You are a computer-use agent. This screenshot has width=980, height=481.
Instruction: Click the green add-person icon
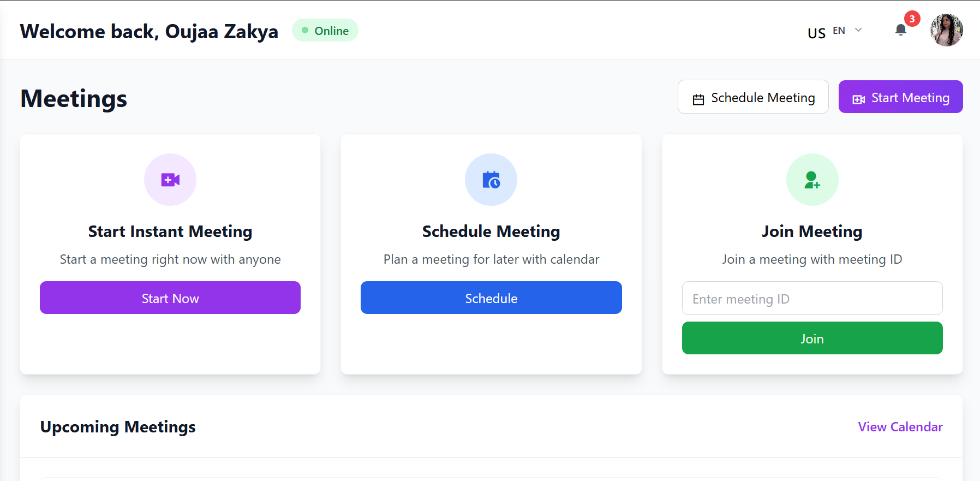pos(812,180)
